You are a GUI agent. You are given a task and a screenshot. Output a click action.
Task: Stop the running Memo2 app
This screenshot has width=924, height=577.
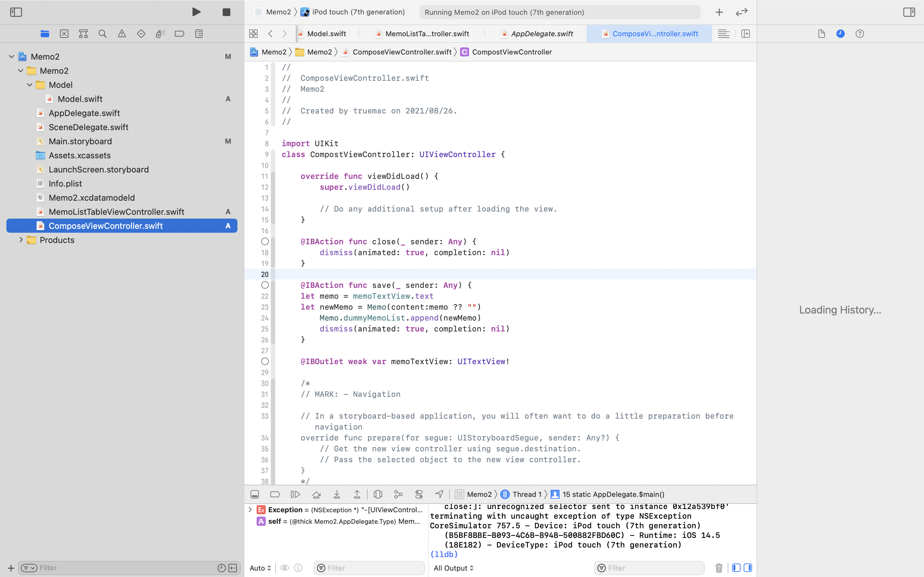point(226,12)
